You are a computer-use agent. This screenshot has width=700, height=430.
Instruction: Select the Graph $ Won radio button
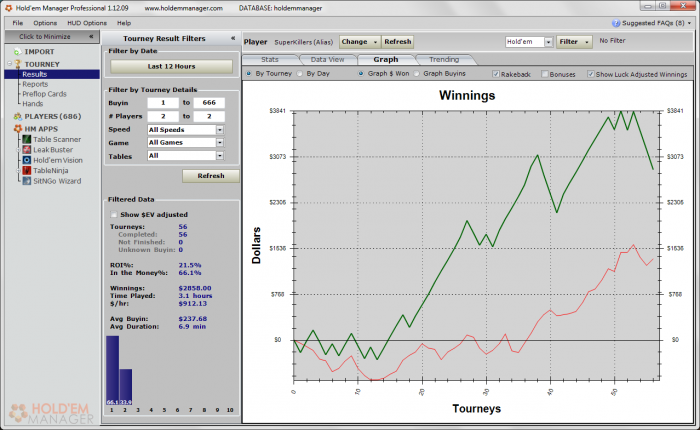[x=361, y=74]
